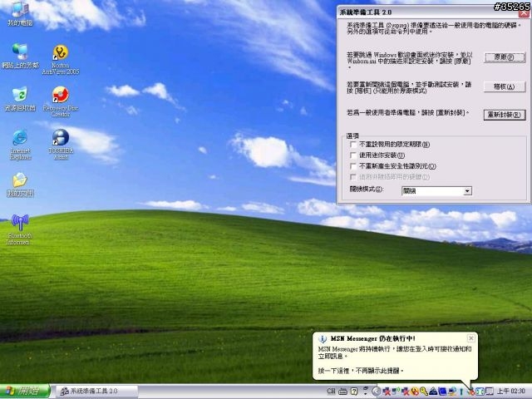Click the rightmost screen tray icon near the clock
Viewport: 532px width, 399px height.
[x=490, y=392]
